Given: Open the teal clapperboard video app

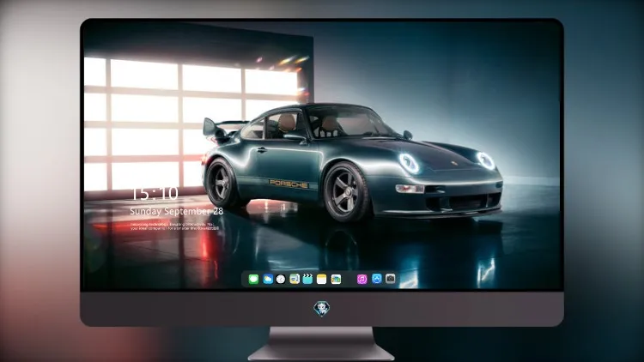Looking at the screenshot, I should click(x=307, y=279).
